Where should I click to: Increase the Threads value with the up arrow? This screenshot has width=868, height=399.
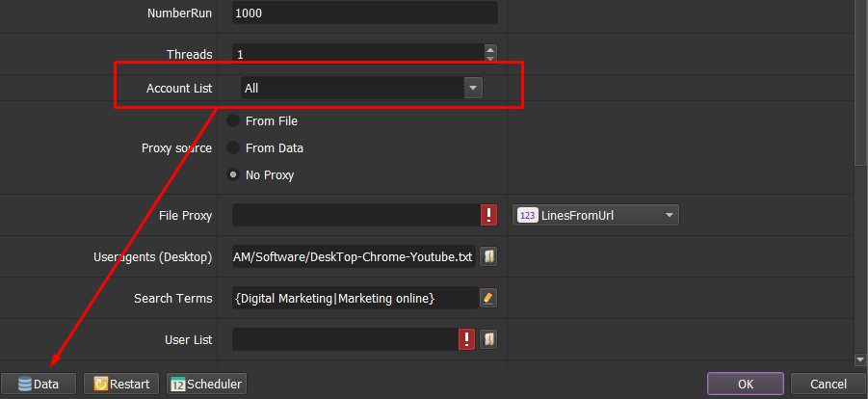click(490, 50)
